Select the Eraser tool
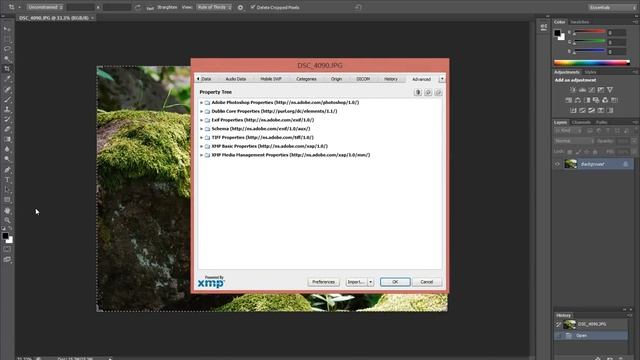Viewport: 640px width, 360px height. point(7,129)
